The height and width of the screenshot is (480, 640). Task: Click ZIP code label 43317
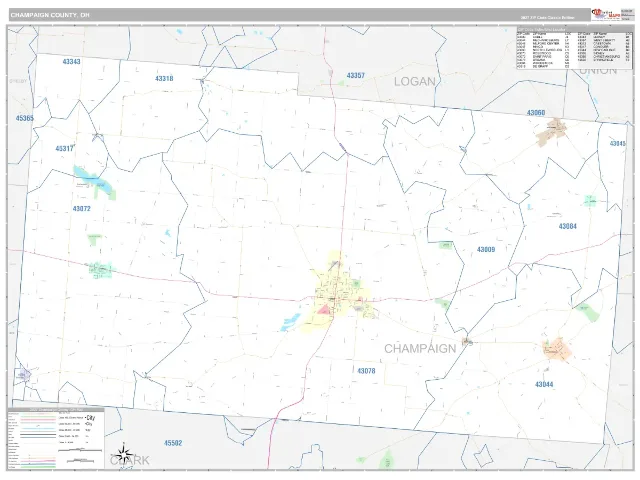(64, 149)
